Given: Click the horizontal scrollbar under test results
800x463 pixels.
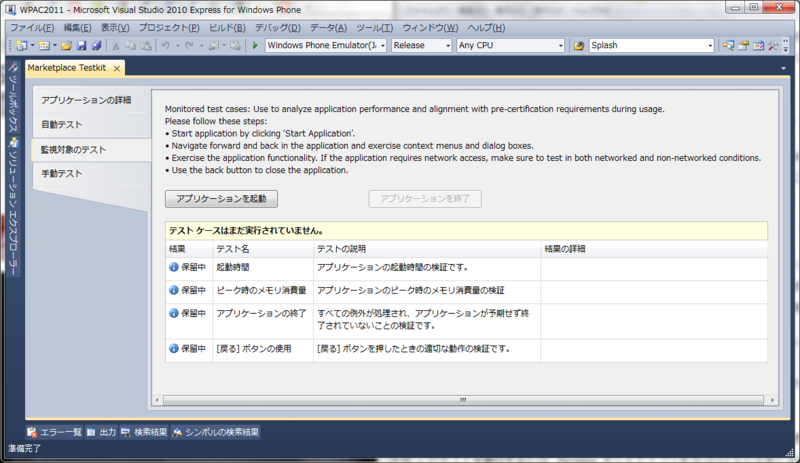Looking at the screenshot, I should tap(463, 400).
